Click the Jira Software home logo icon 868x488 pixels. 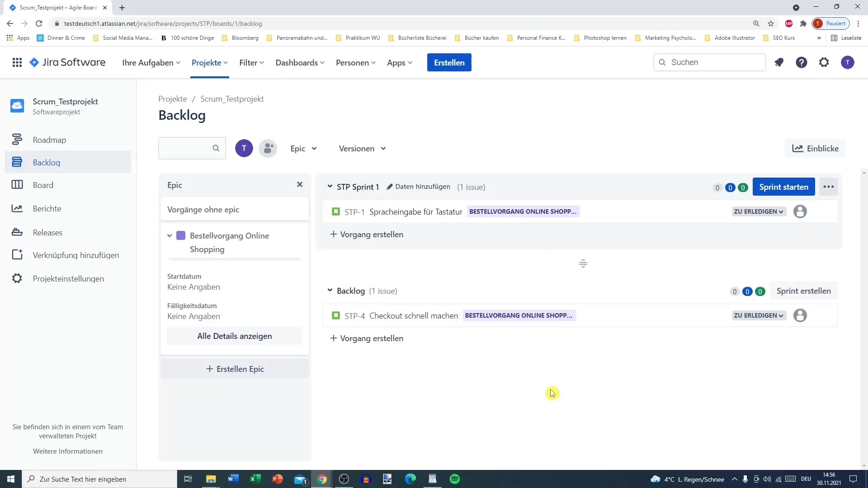pos(33,62)
